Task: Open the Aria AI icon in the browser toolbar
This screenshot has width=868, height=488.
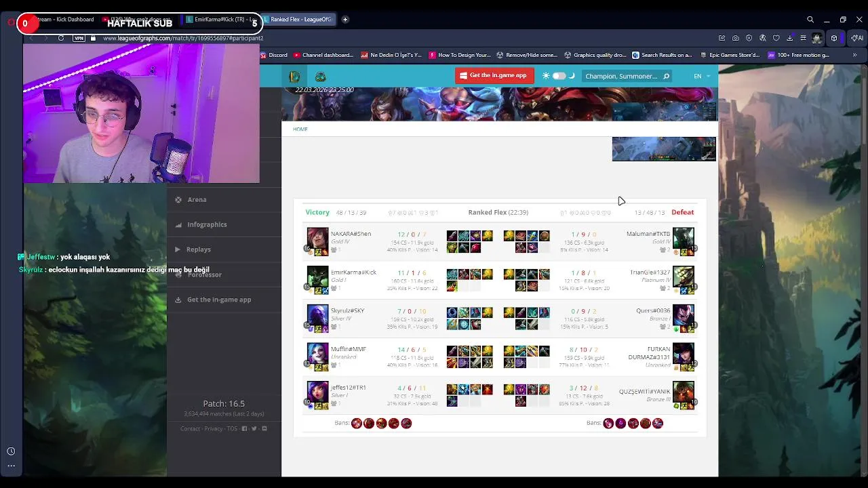Action: point(857,38)
